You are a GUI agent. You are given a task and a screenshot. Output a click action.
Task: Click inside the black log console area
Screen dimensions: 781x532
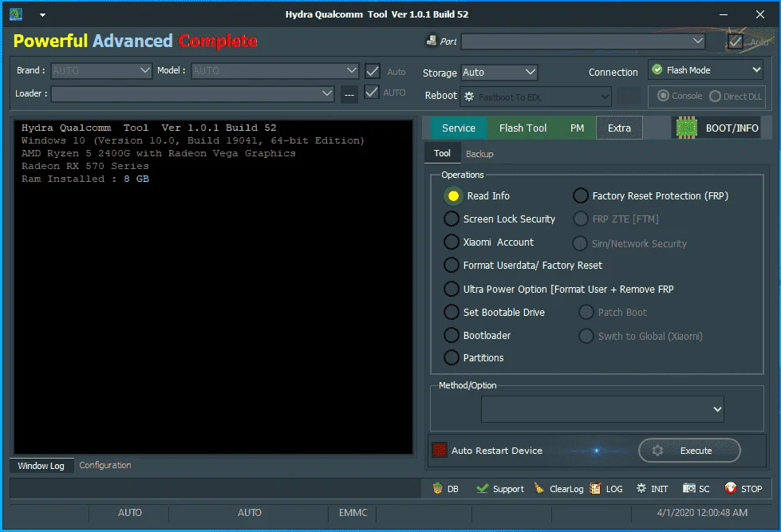click(213, 287)
